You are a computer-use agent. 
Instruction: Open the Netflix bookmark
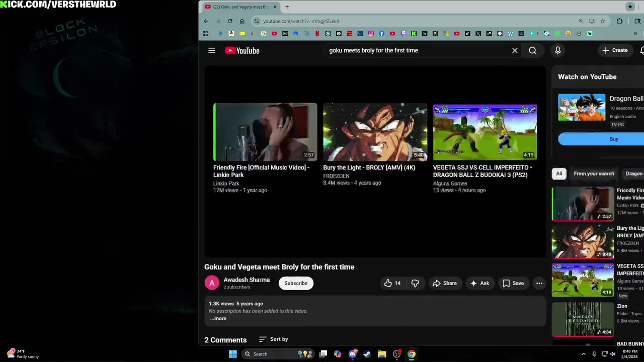317,34
